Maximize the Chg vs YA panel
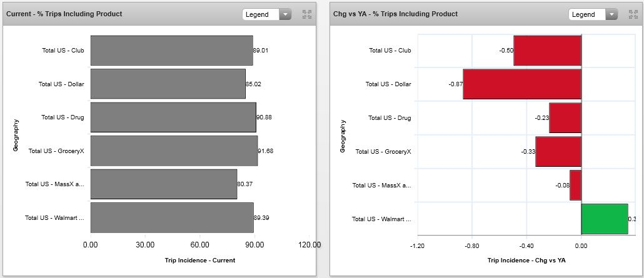The width and height of the screenshot is (644, 278). 633,14
